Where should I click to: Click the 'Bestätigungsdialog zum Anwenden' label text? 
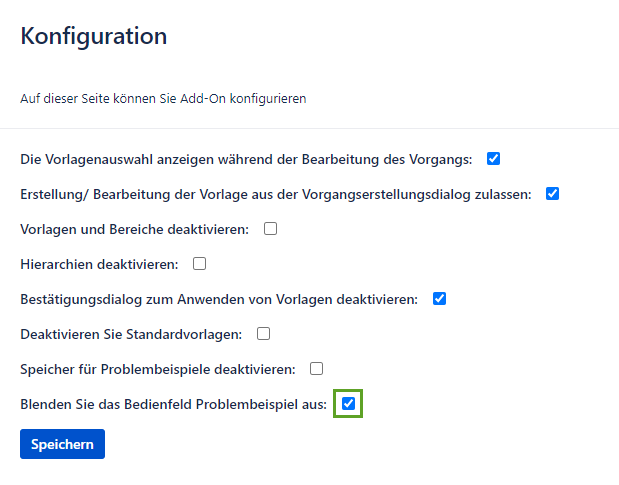tap(218, 299)
